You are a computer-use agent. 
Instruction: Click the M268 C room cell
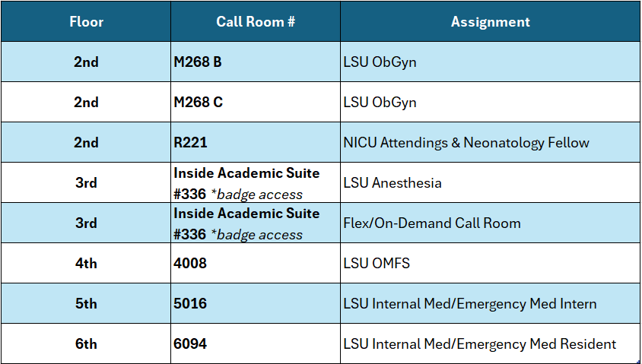coord(198,103)
